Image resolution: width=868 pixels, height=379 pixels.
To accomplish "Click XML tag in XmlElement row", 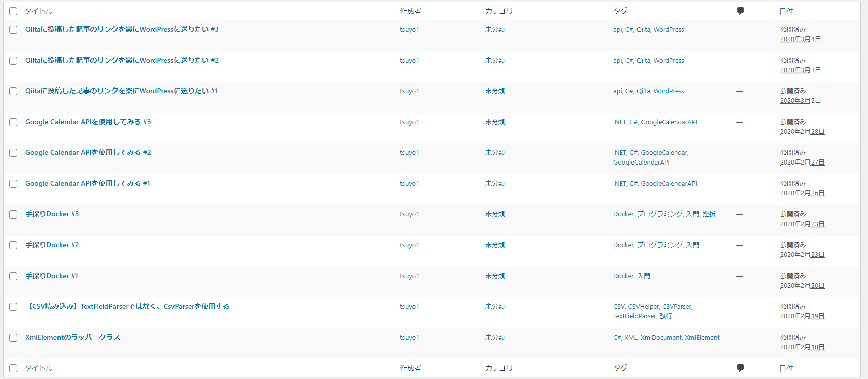I will click(x=630, y=338).
